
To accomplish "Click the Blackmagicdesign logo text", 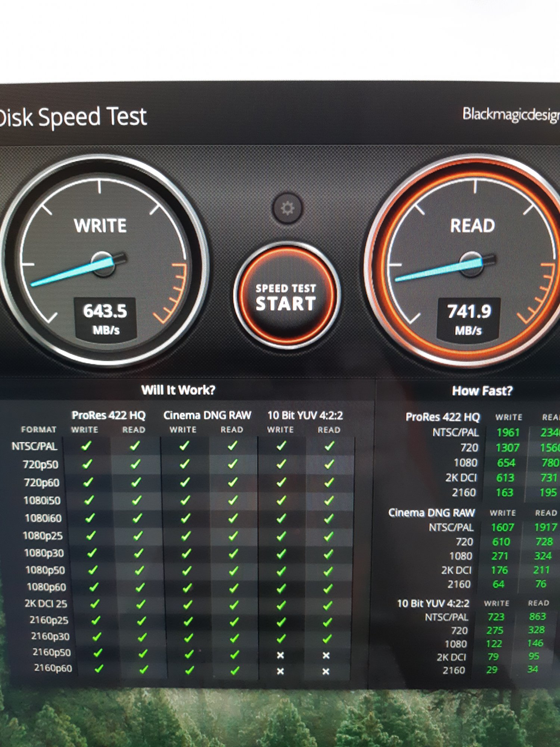I will coord(511,114).
